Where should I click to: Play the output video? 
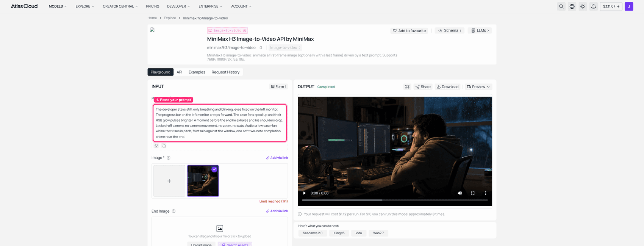(304, 193)
